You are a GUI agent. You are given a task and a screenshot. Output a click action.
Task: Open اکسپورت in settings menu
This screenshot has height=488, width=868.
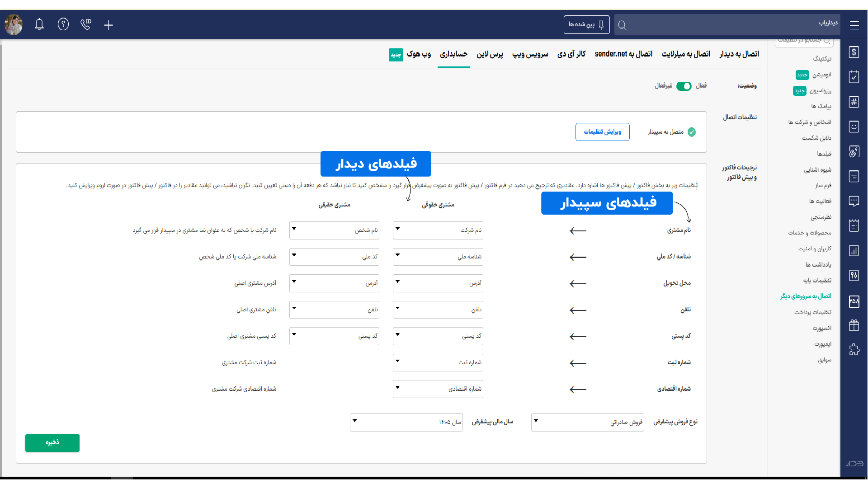[x=822, y=328]
